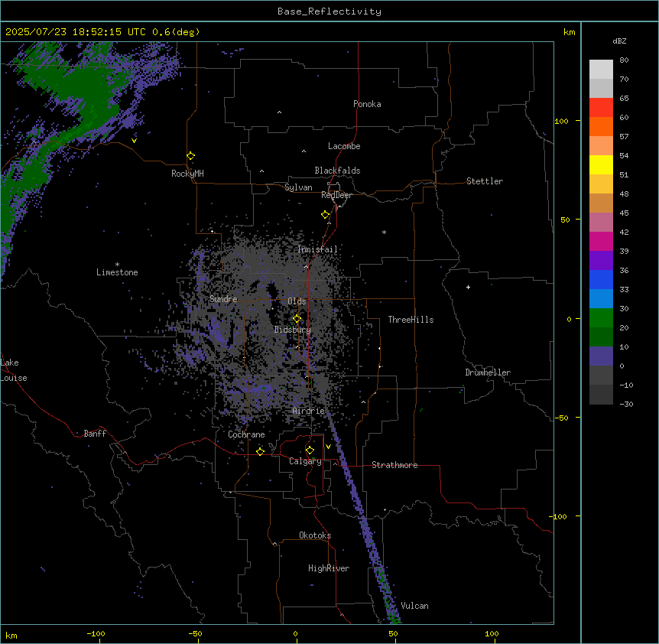659x644 pixels.
Task: Click the white asterisk marker above Limestone
Action: tap(117, 265)
